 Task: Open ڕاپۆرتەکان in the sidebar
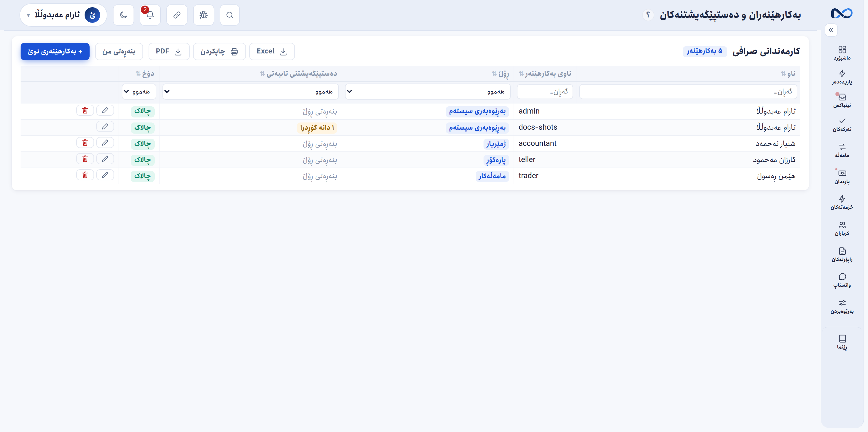click(x=842, y=255)
